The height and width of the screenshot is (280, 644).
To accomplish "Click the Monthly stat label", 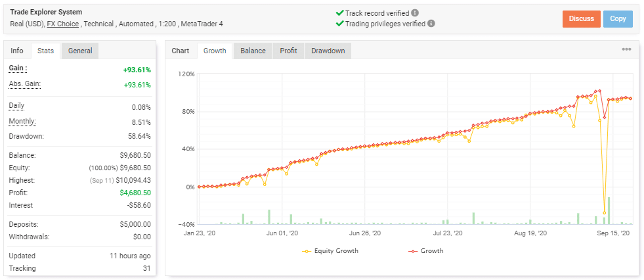I will (22, 122).
